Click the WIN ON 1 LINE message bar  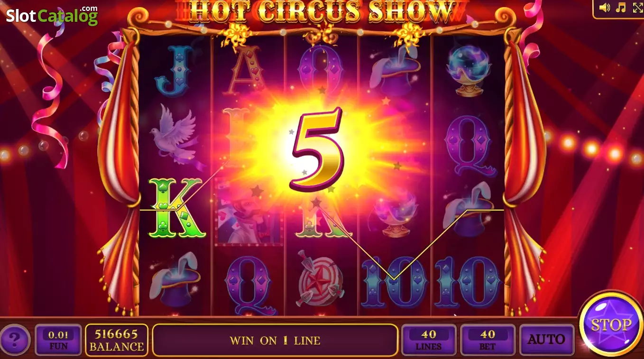(275, 340)
